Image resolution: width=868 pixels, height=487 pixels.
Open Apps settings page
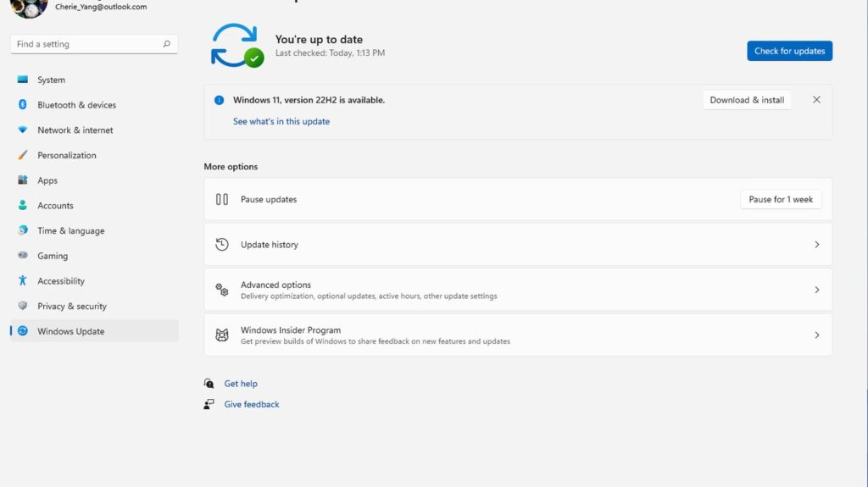coord(94,180)
